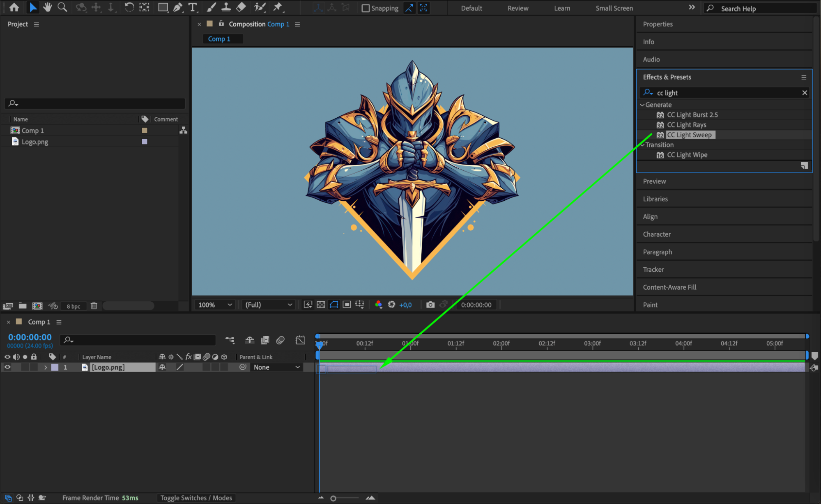Screen dimensions: 821x504
Task: Select the Zoom magnifier tool
Action: [62, 7]
